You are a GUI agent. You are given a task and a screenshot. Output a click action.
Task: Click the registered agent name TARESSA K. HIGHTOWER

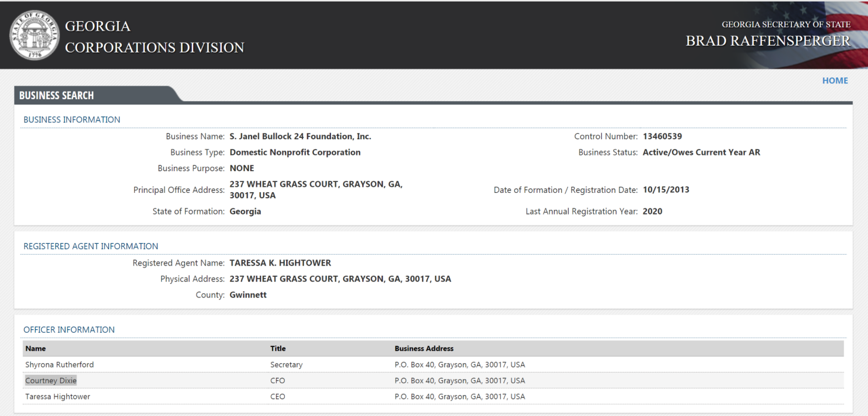click(280, 263)
